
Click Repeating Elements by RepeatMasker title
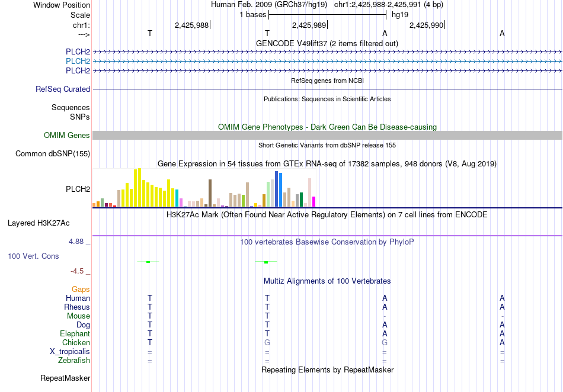[x=327, y=369]
